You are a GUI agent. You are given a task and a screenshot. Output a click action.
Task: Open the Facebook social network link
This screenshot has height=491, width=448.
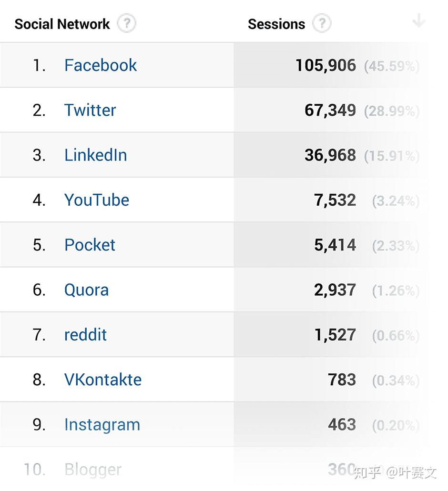click(x=100, y=65)
